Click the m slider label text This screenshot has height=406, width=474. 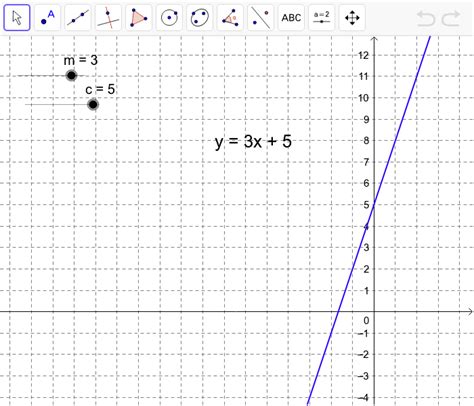(x=81, y=60)
